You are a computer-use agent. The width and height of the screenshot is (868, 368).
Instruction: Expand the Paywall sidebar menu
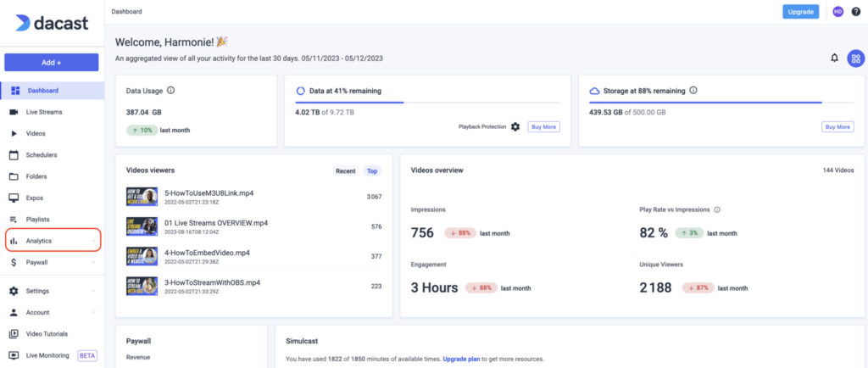pos(53,263)
